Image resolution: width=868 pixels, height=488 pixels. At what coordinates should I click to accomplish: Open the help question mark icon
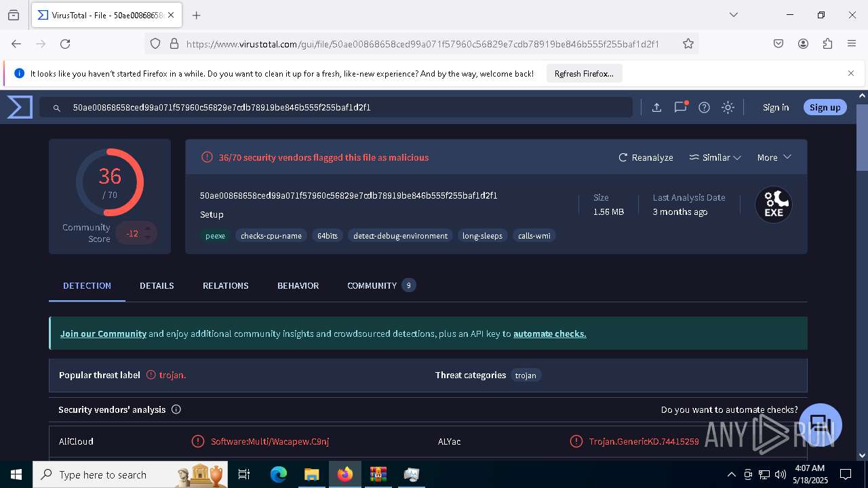click(x=704, y=107)
